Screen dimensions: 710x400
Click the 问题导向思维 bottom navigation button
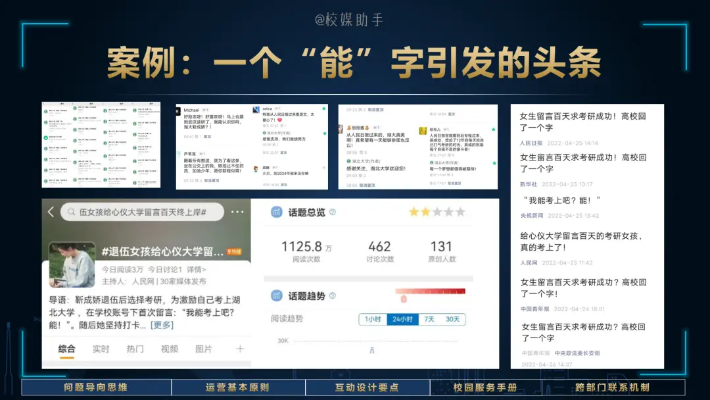(x=96, y=386)
